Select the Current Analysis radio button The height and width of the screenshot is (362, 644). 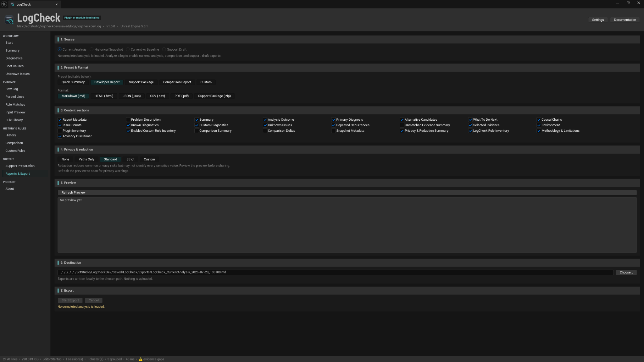coord(59,49)
